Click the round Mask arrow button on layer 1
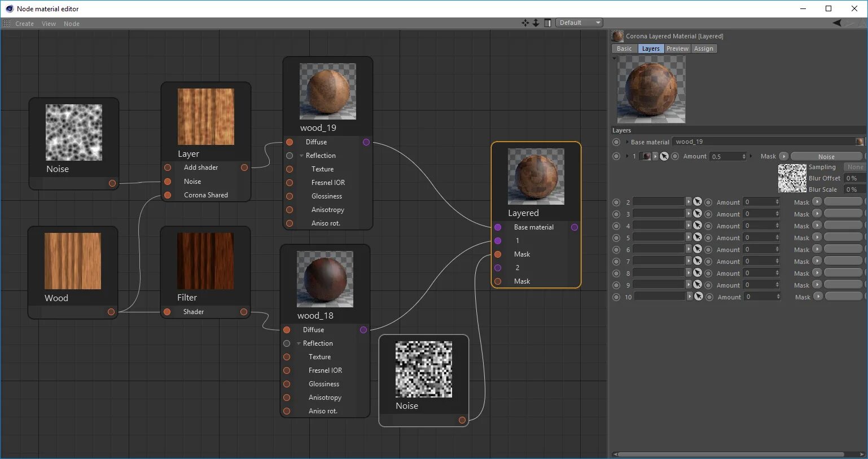Viewport: 868px width, 459px height. pos(783,156)
